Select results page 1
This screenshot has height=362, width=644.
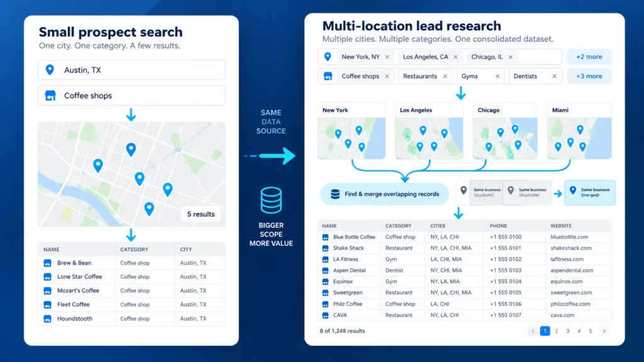coord(545,331)
